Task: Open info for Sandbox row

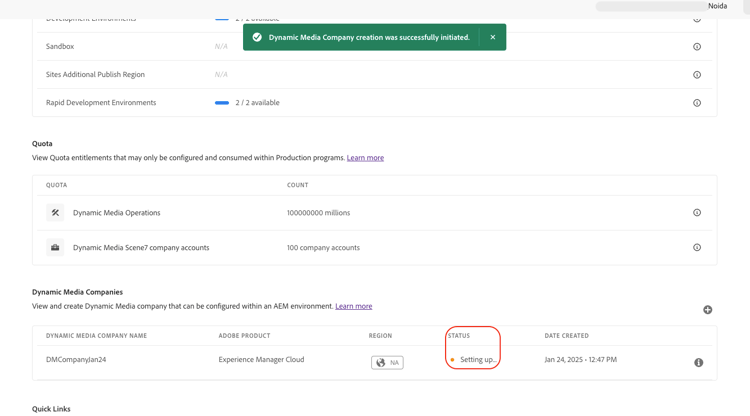Action: (x=697, y=47)
